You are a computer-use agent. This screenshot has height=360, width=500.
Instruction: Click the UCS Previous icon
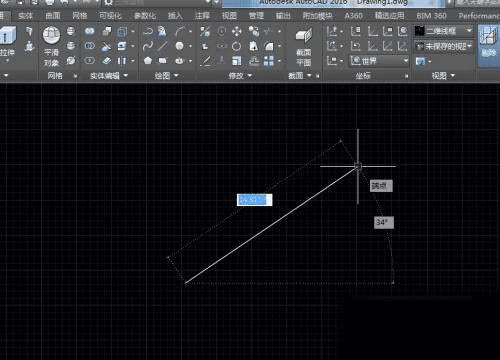[x=356, y=46]
